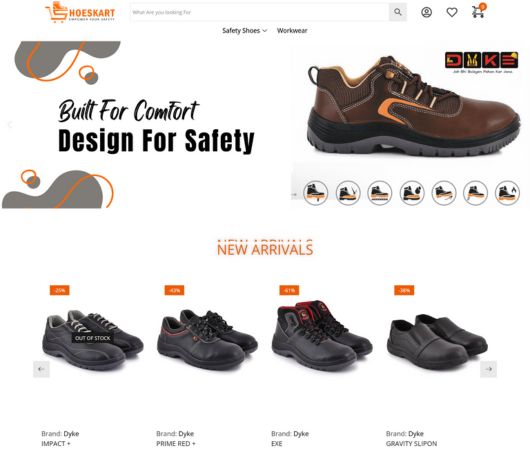Open the user account icon
The width and height of the screenshot is (530, 450).
427,13
